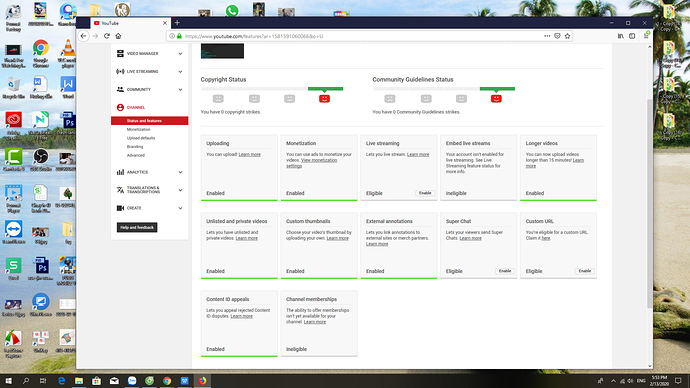
Task: Open the page actions three-dots menu
Action: tap(547, 36)
